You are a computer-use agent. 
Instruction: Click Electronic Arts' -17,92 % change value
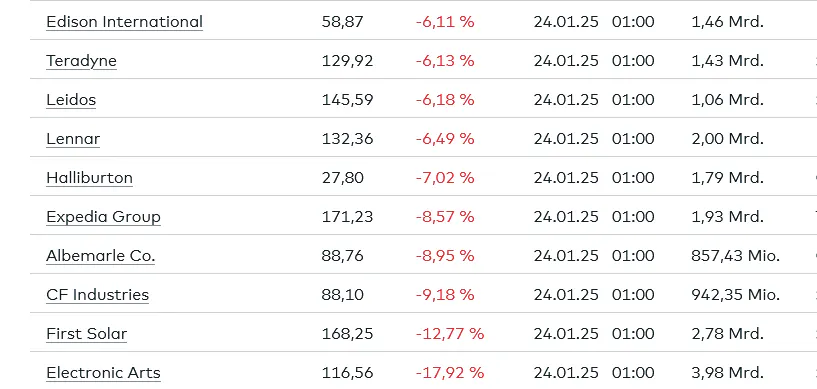[x=450, y=373]
